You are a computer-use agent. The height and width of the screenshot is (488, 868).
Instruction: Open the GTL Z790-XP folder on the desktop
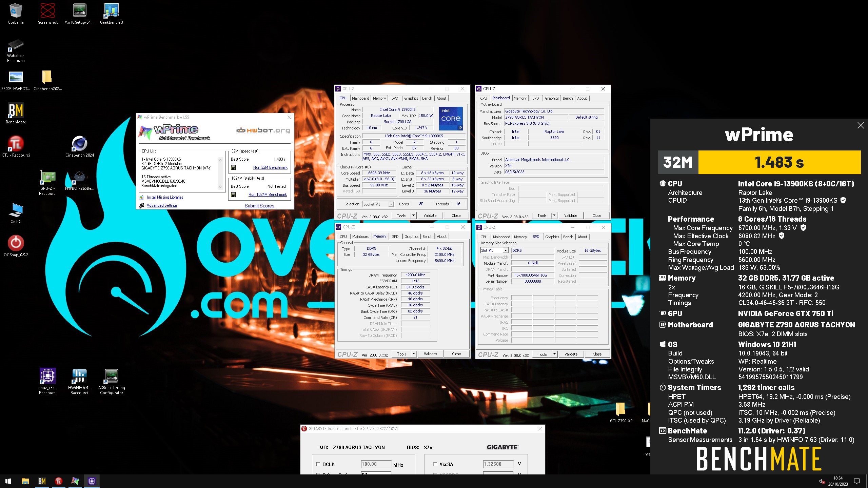621,412
